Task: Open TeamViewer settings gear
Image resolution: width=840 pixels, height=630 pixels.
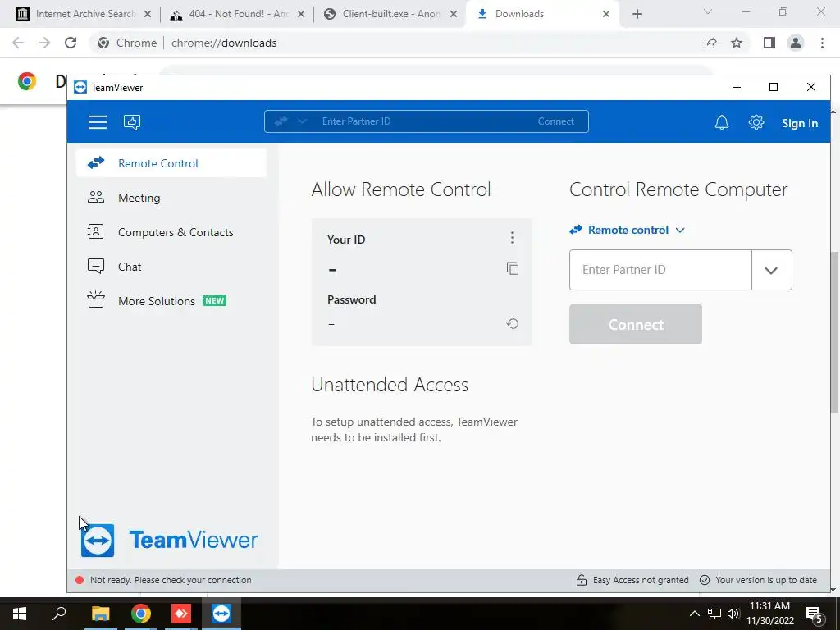Action: pos(756,123)
